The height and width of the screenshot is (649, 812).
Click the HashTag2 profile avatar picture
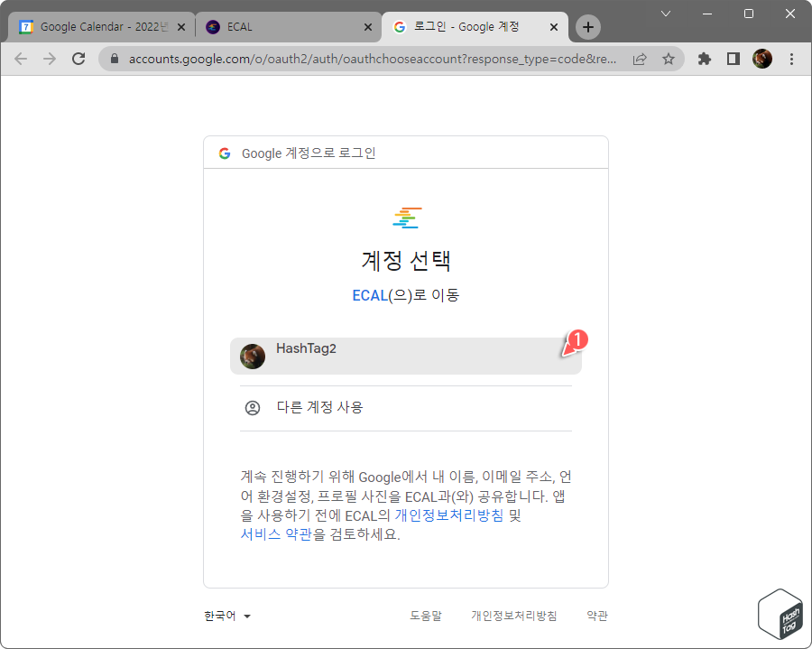coord(253,356)
